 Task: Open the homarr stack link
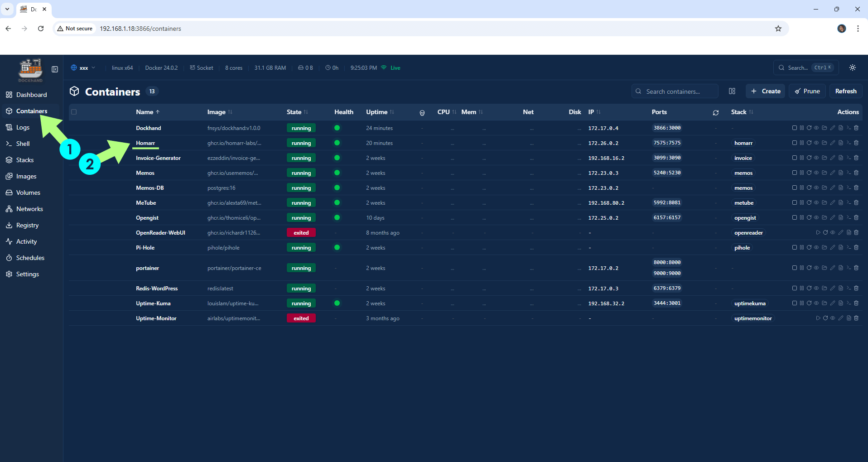click(x=743, y=143)
